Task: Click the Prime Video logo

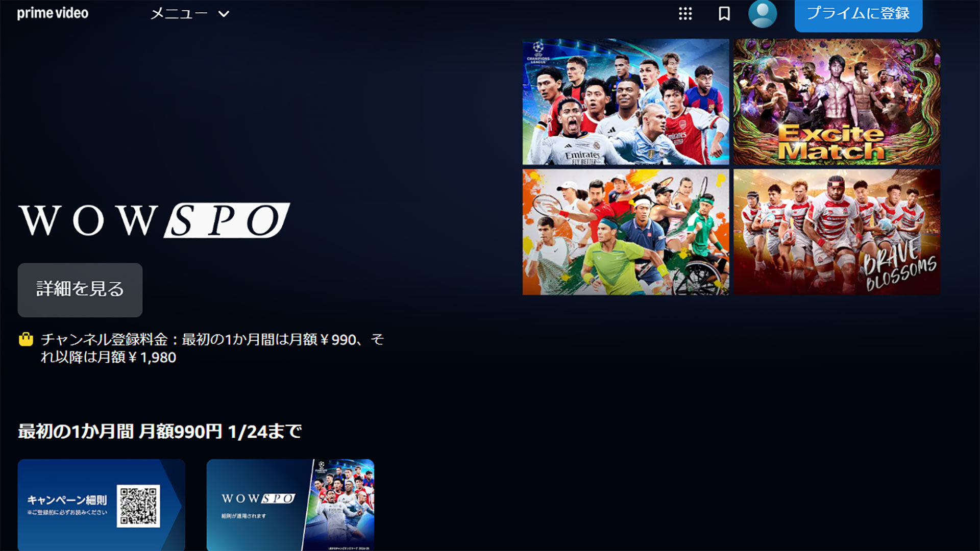Action: pyautogui.click(x=51, y=13)
